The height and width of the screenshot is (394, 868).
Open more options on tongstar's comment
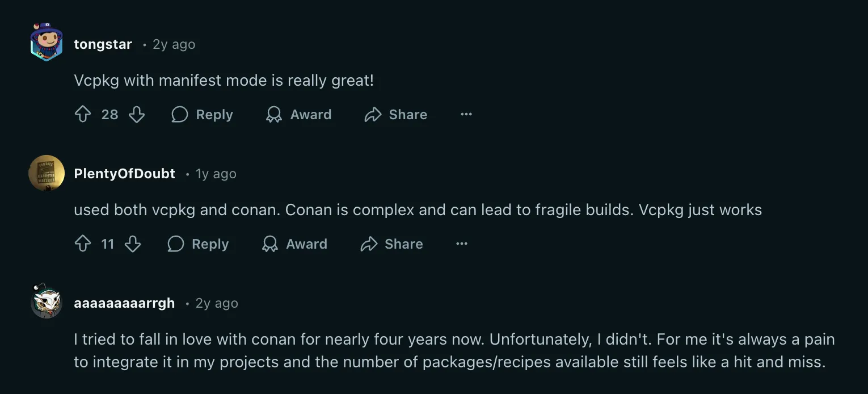(466, 114)
